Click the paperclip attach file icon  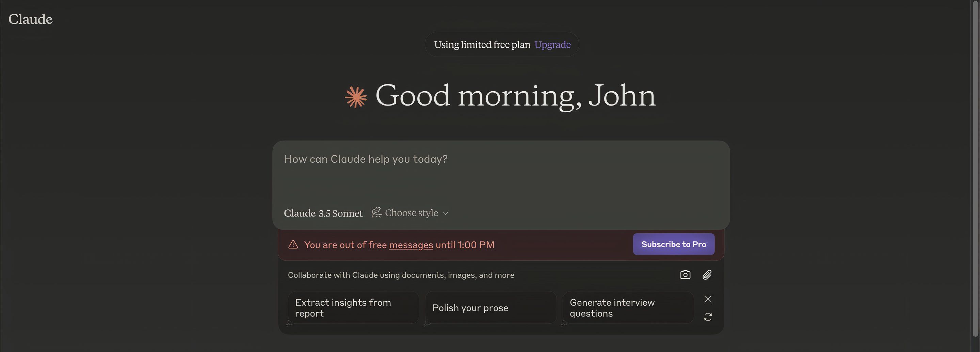click(707, 275)
